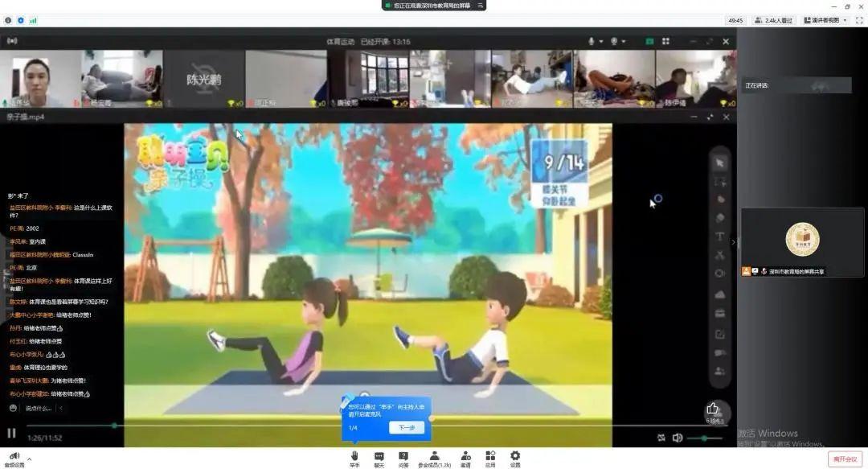Adjust the video volume slider
This screenshot has height=469, width=868.
click(x=704, y=438)
